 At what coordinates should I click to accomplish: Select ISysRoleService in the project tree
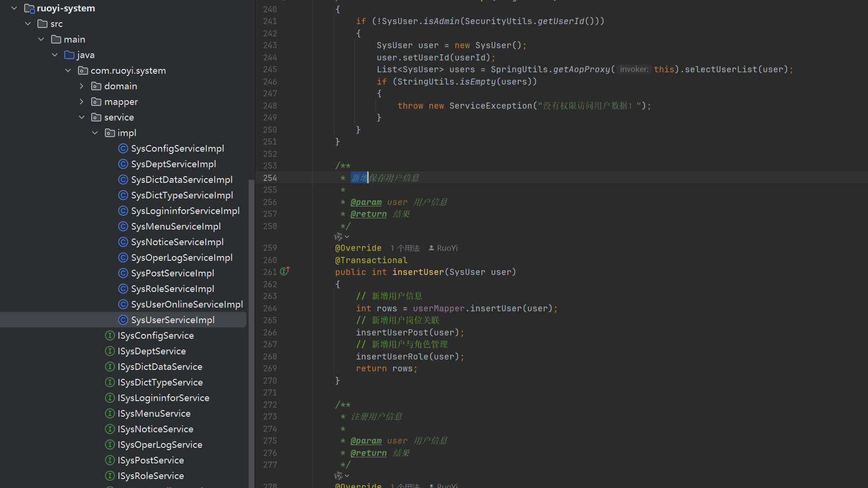pyautogui.click(x=151, y=476)
